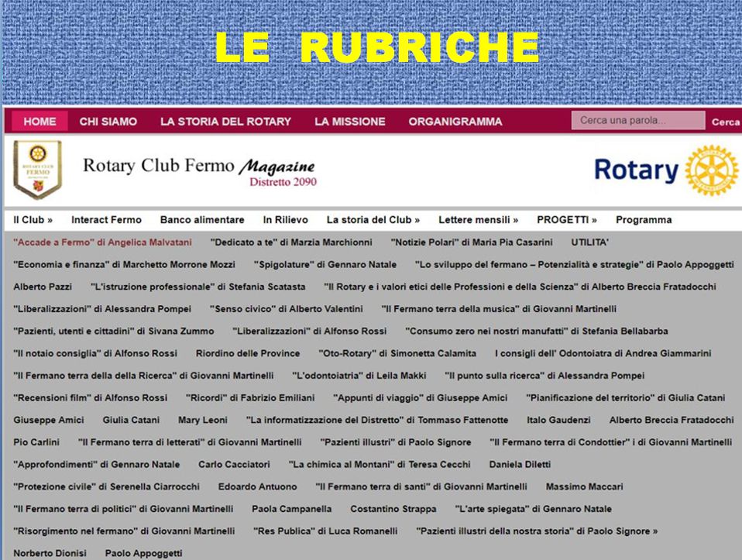The image size is (742, 560).
Task: Open 'La informatizzazione del Distretto' rubric
Action: 377,421
